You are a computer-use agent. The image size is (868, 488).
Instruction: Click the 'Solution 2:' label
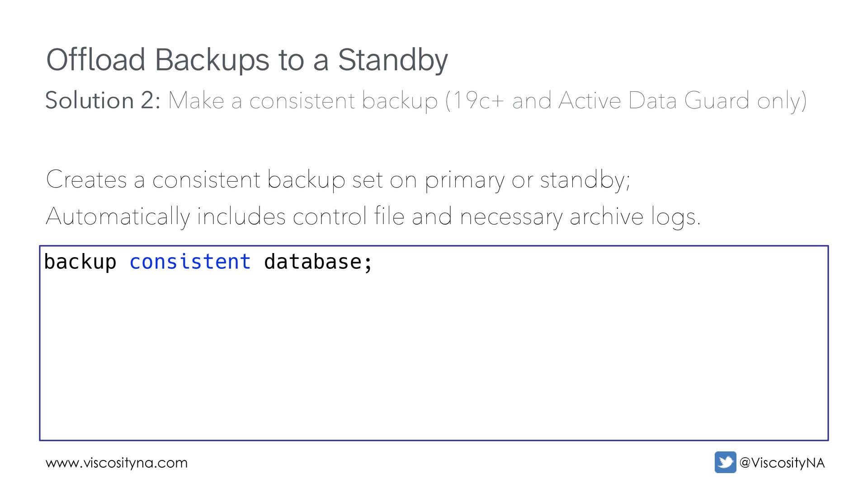pos(103,100)
